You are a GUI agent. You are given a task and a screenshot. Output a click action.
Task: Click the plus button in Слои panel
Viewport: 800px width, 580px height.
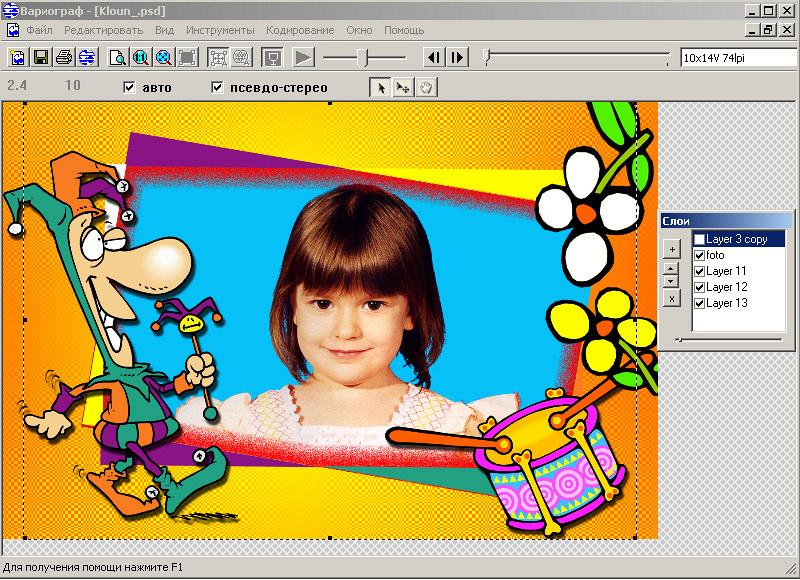pos(672,249)
